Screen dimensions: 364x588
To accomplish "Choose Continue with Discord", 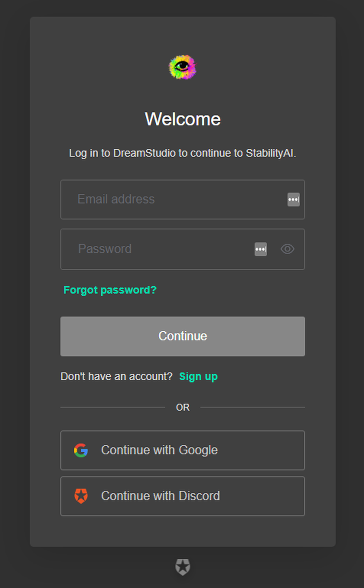I will pos(183,496).
